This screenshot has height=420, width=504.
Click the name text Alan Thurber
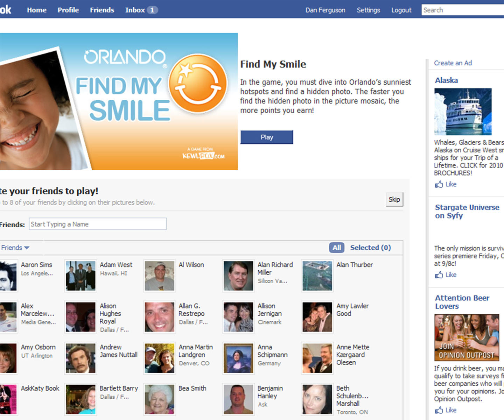click(355, 265)
